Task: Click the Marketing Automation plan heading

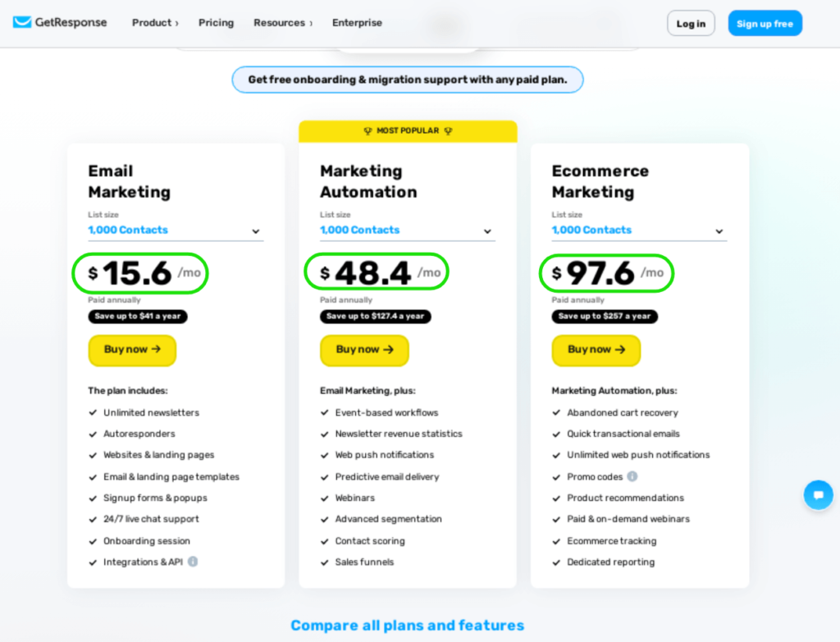Action: coord(368,181)
